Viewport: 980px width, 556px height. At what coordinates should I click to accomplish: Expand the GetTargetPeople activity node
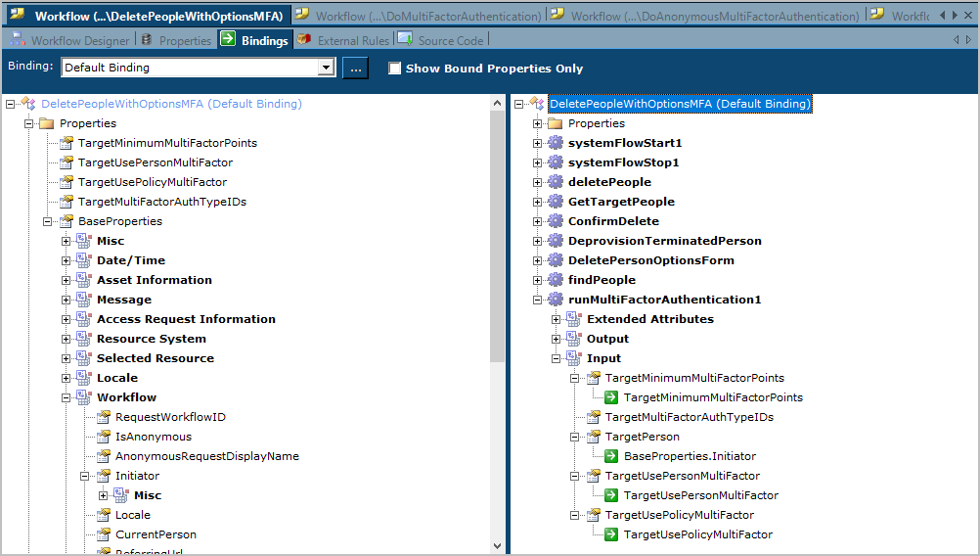tap(537, 202)
